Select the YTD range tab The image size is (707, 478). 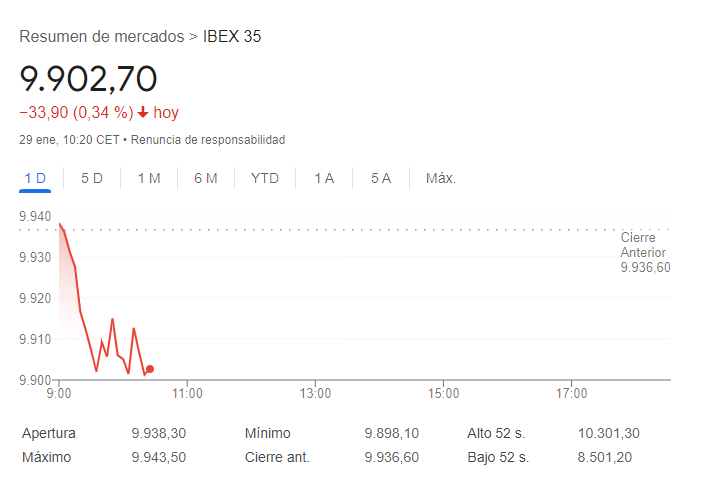tap(265, 179)
